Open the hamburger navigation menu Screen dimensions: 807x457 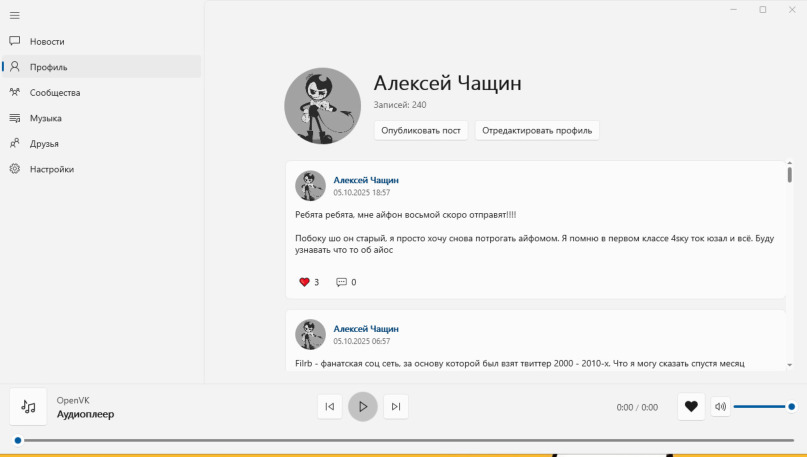(x=14, y=15)
